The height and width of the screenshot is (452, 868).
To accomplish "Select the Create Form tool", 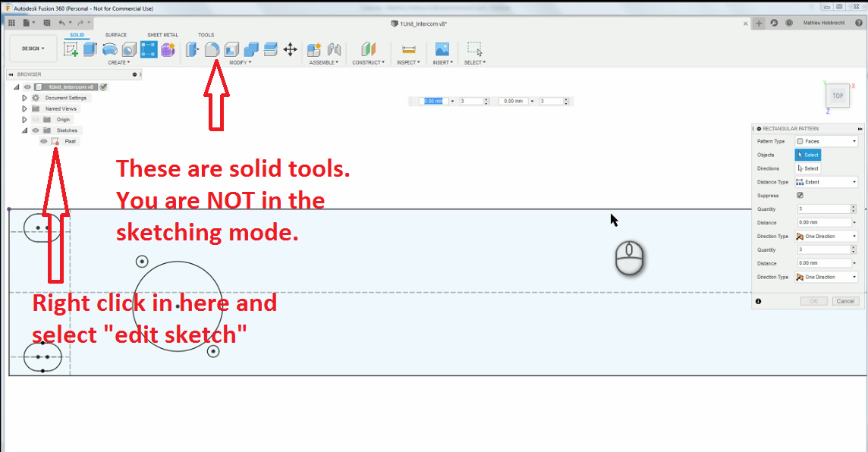I will [x=168, y=50].
